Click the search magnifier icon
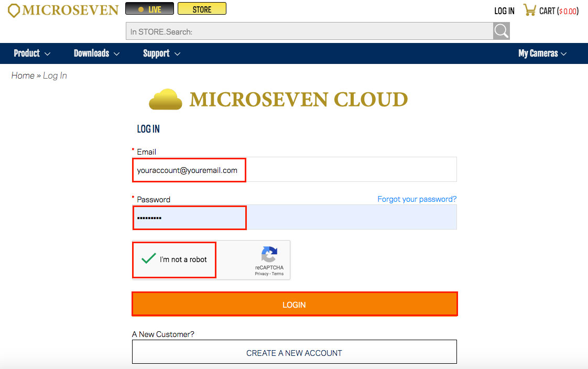 pyautogui.click(x=502, y=31)
